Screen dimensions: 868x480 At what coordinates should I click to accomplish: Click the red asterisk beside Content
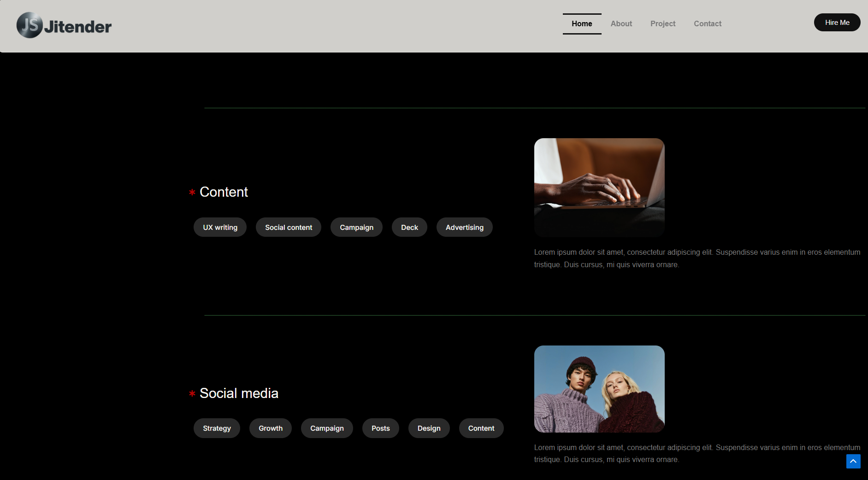click(x=192, y=193)
